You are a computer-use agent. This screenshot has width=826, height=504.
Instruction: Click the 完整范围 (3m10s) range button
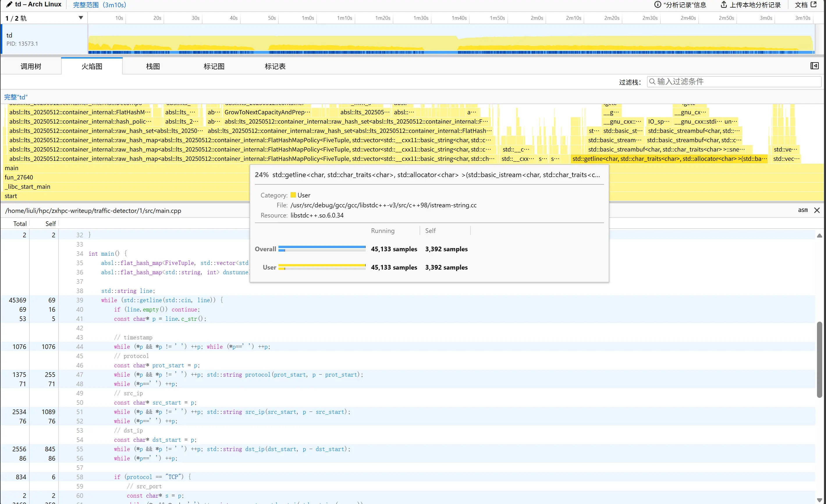(x=99, y=5)
